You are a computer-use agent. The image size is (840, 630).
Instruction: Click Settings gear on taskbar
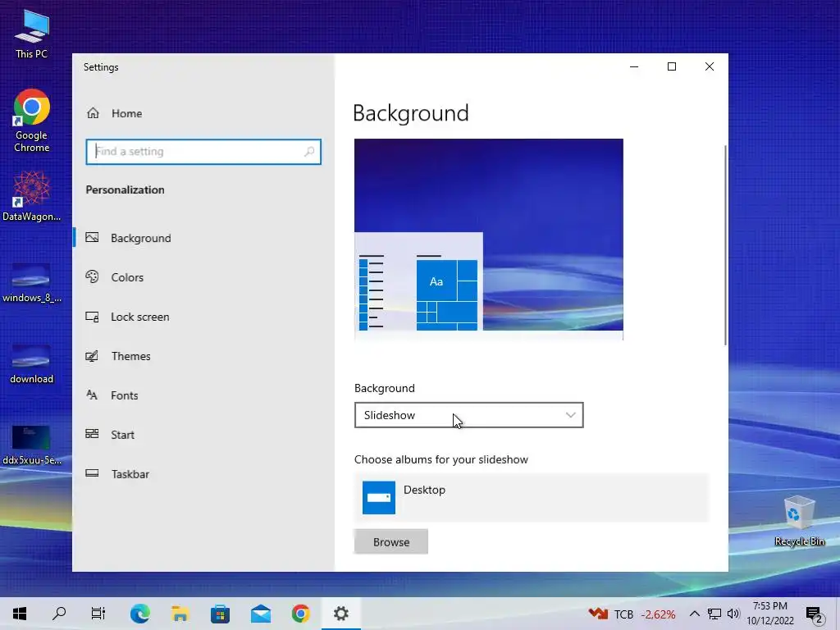click(341, 614)
